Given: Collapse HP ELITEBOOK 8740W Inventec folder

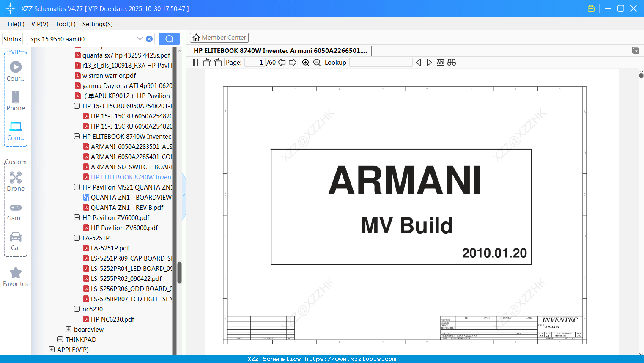Looking at the screenshot, I should coord(77,136).
